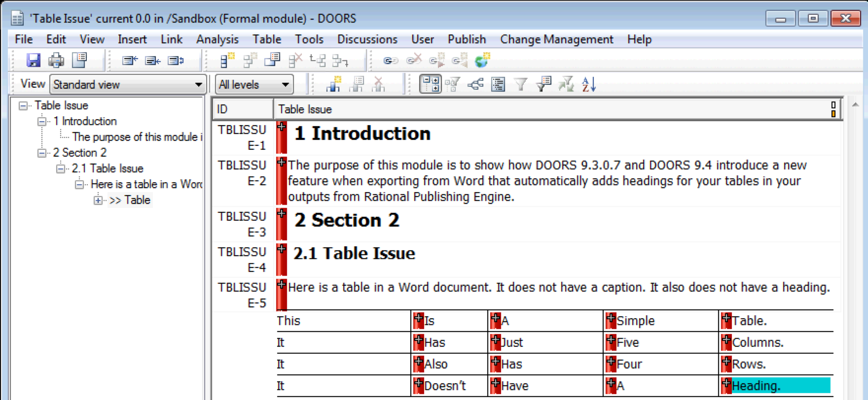
Task: Create new object one level below icon
Action: click(x=250, y=61)
